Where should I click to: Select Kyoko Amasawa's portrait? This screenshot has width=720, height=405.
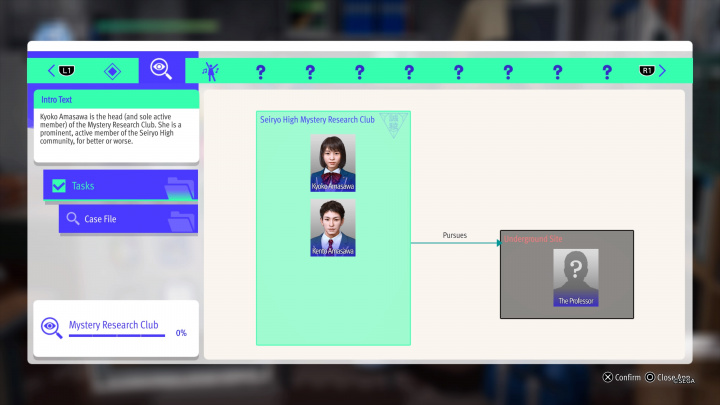point(333,163)
